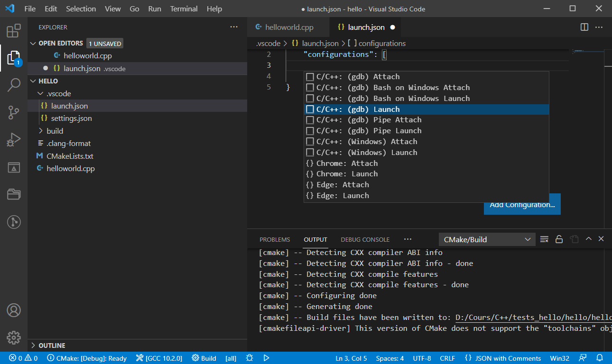Change language mode JSON with Comments
612x364 pixels.
pos(502,358)
